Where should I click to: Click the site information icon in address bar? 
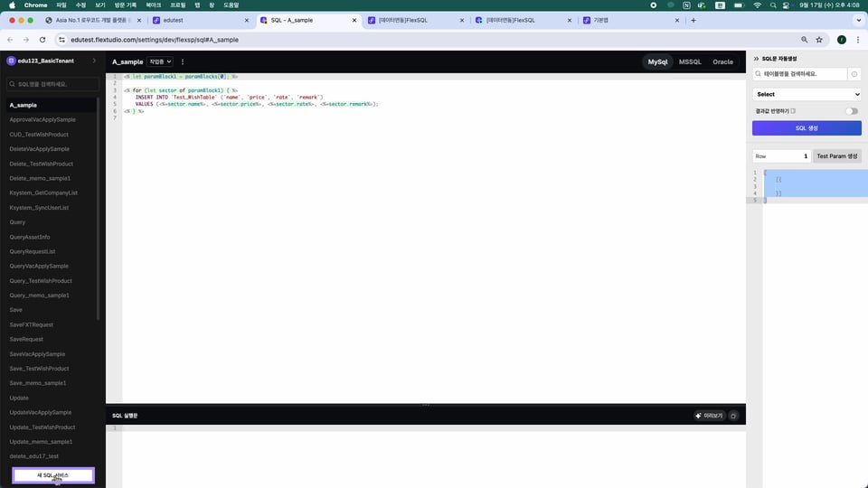pyautogui.click(x=61, y=40)
